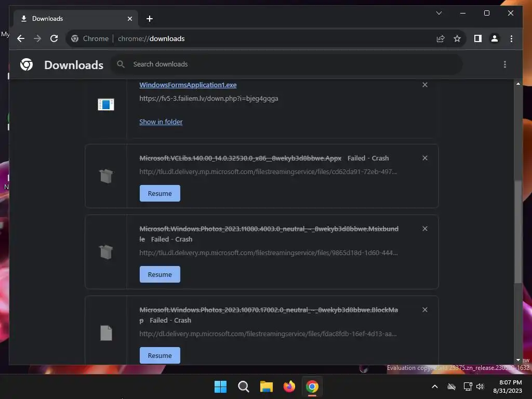Click the Chrome logo beside Downloads heading
The image size is (532, 399).
[x=26, y=64]
